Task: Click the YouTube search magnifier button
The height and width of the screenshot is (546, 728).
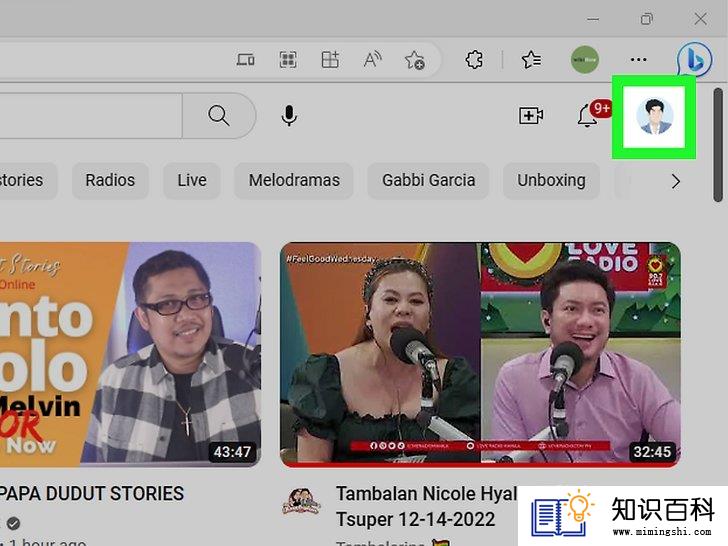Action: 219,115
